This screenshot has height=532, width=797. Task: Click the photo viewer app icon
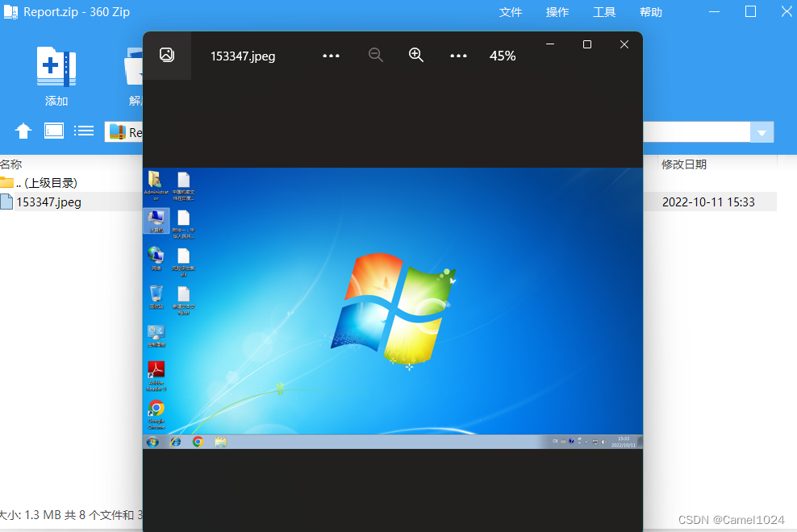click(x=167, y=55)
